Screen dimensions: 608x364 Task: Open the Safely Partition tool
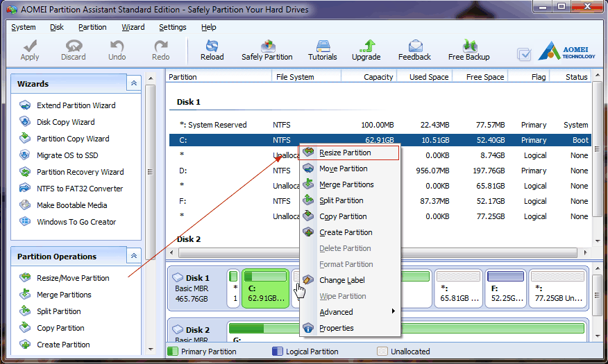(x=267, y=51)
